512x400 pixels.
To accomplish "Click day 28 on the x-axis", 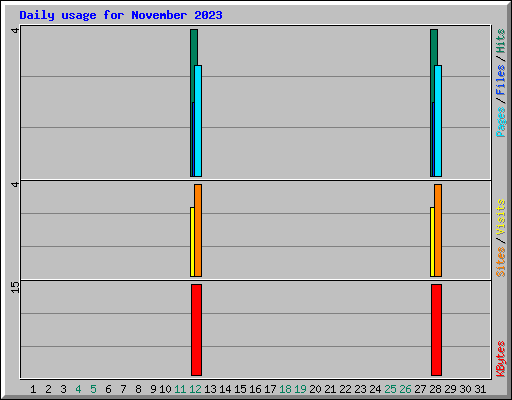I will point(435,389).
